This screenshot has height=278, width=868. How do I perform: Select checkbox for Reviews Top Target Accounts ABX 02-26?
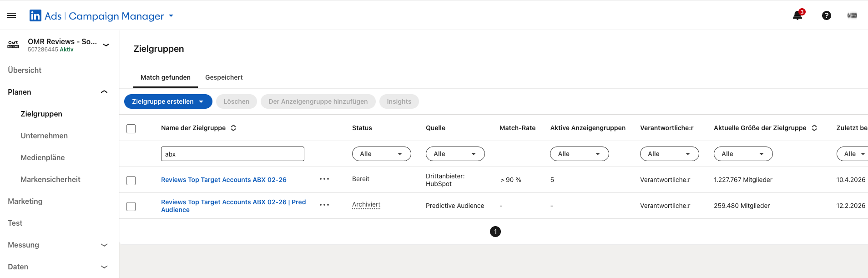[131, 181]
